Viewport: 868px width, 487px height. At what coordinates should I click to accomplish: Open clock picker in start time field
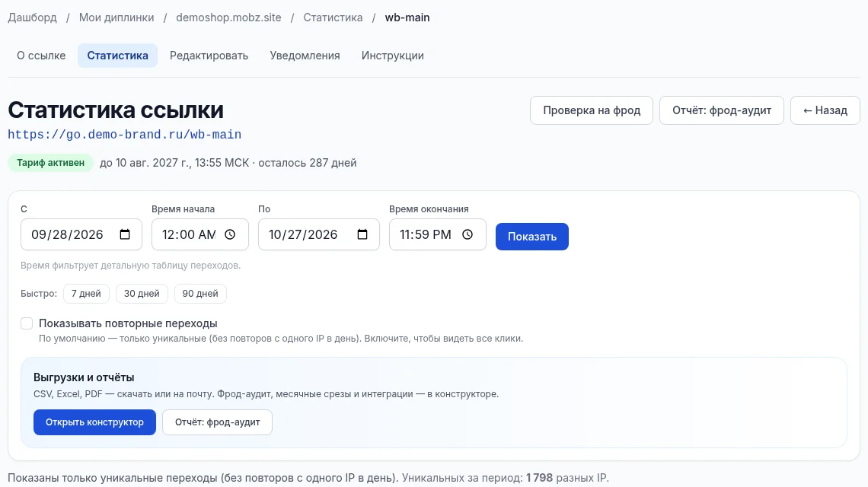coord(230,234)
